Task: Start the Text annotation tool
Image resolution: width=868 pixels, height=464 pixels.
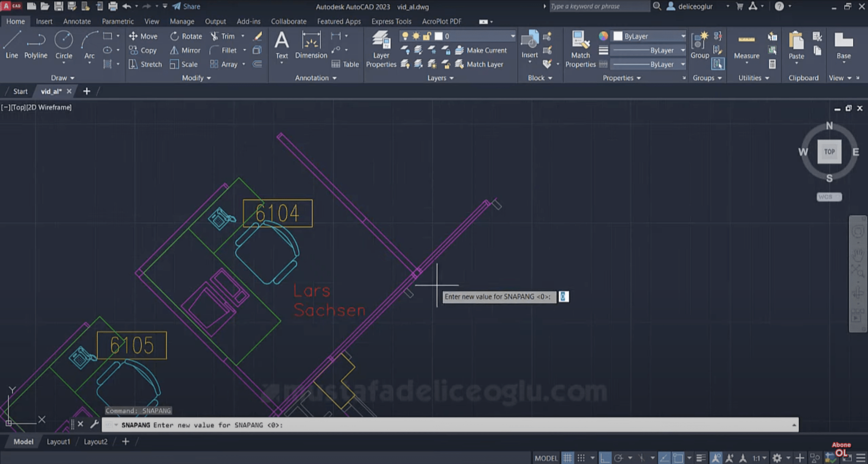Action: [281, 45]
